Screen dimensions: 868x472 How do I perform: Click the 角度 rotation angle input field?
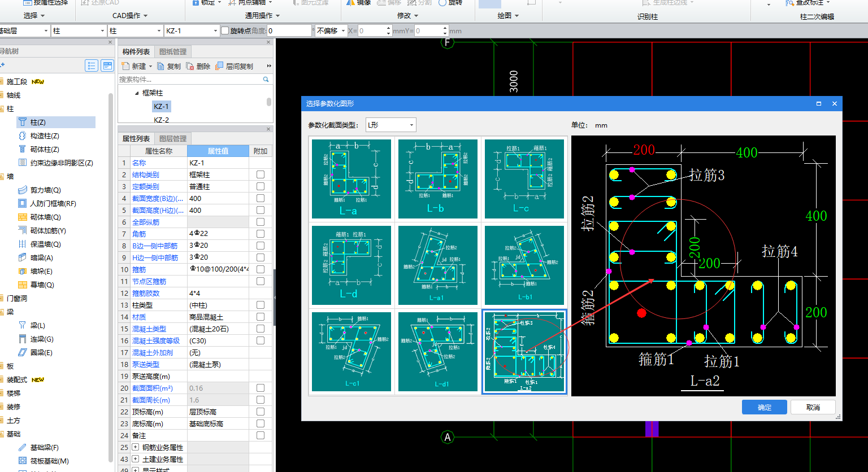tap(289, 30)
